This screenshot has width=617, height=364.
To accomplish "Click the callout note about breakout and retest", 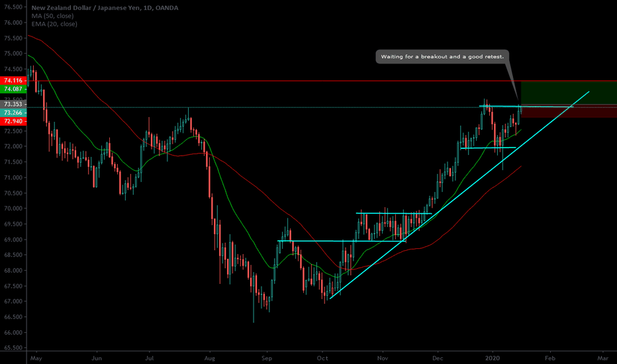I will coord(442,57).
